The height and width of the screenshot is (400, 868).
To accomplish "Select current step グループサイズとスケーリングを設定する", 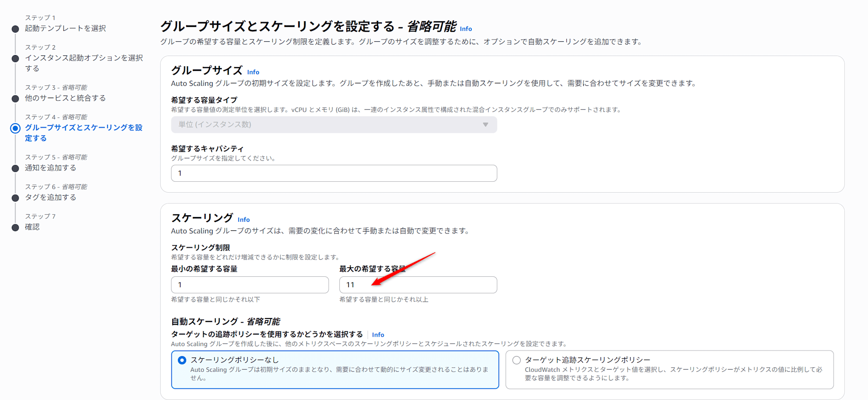I will [x=84, y=133].
